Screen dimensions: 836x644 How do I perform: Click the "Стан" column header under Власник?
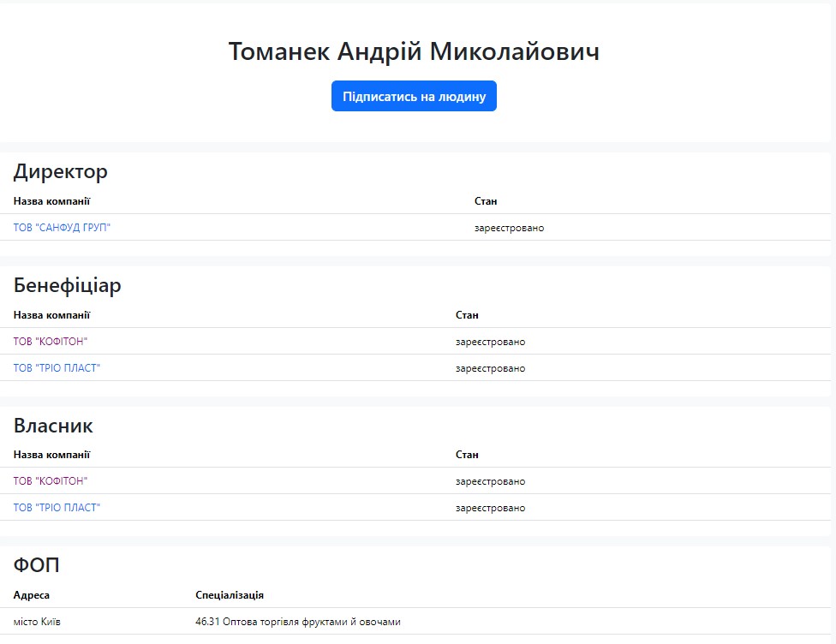(x=467, y=455)
